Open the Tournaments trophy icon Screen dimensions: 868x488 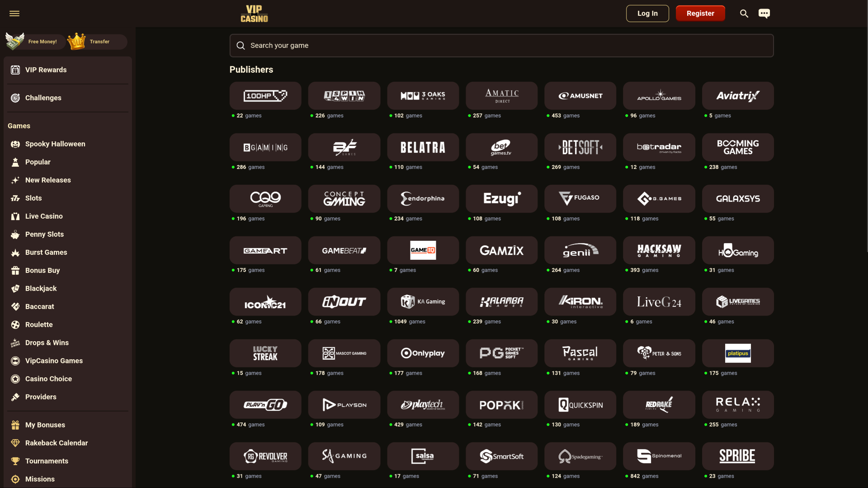click(x=15, y=461)
